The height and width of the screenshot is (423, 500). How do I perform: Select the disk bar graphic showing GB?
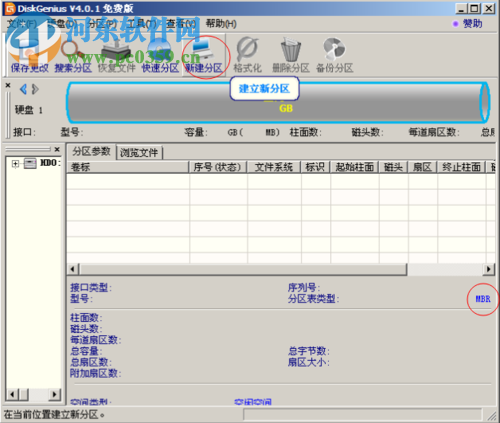click(278, 103)
